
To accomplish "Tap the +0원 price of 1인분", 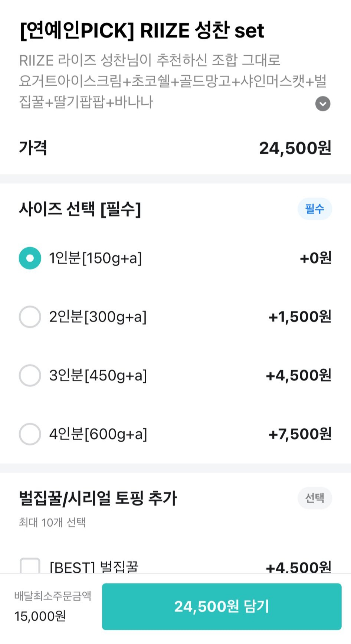I will (x=315, y=258).
